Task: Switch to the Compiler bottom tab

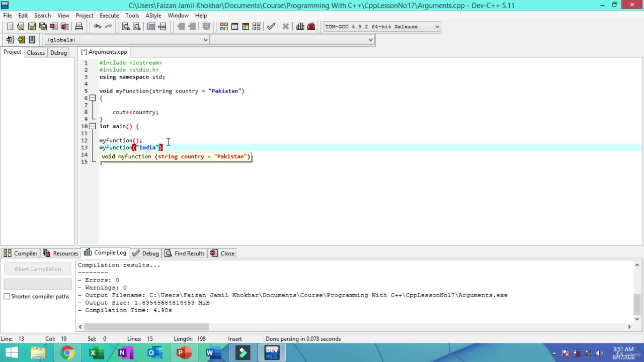Action: pyautogui.click(x=21, y=253)
